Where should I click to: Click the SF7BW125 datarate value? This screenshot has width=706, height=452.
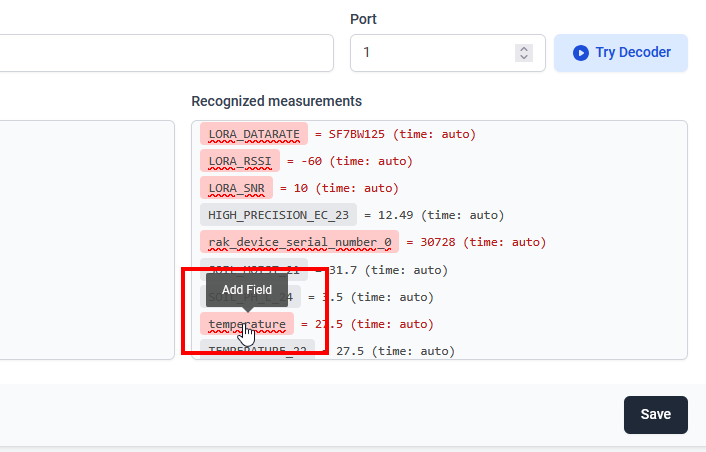[x=357, y=134]
